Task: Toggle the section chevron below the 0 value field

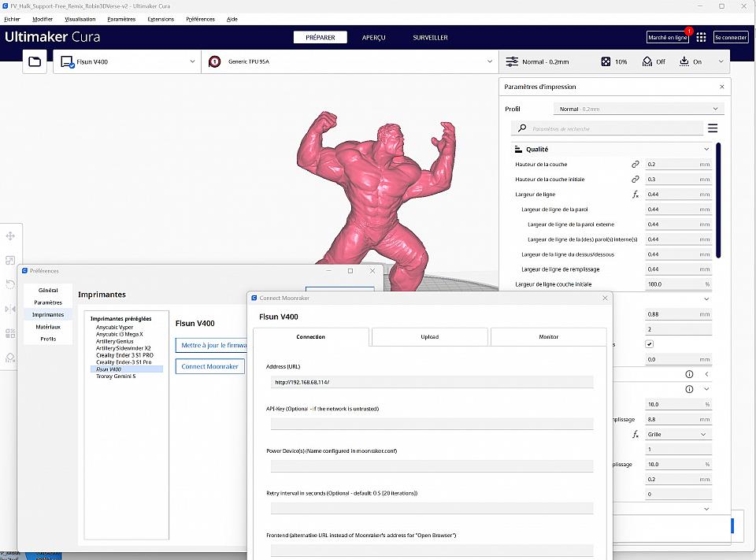Action: pos(706,509)
